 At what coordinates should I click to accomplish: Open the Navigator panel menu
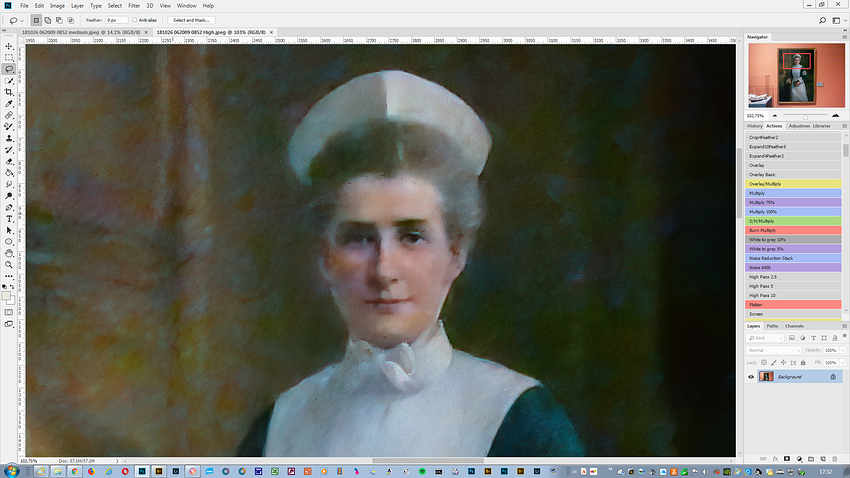844,37
